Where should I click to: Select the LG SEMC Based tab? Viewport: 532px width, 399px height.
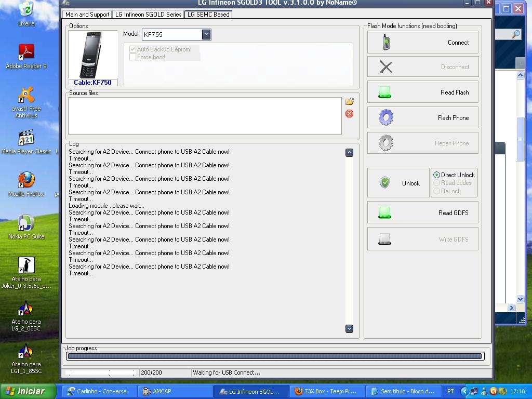pos(208,14)
